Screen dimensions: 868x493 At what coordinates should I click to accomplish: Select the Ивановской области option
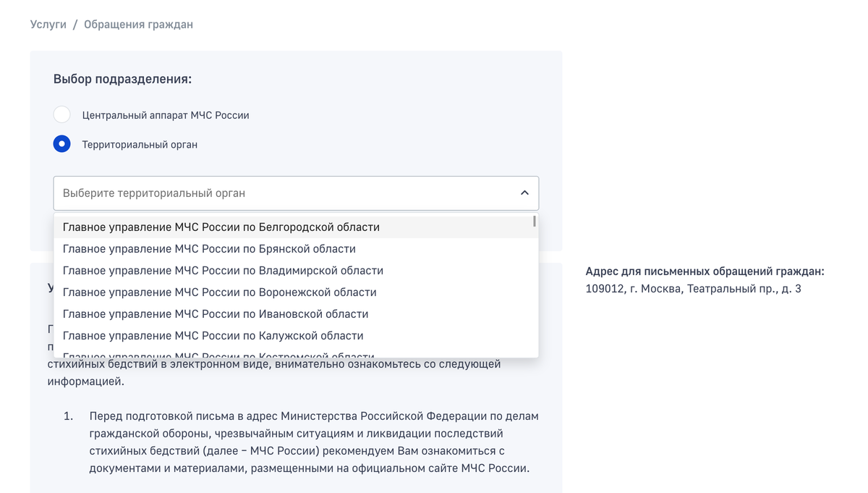coord(216,314)
